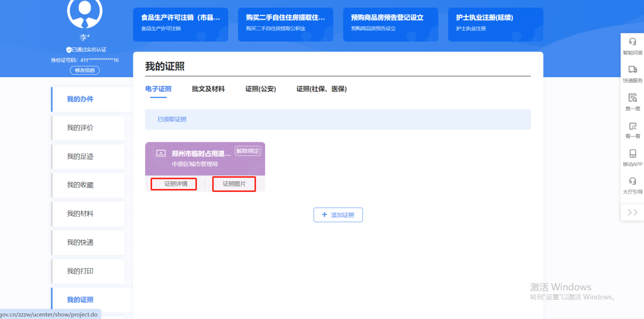Open the 护士执业注册(延续) service banner
Screen dimensions: 644x319
[x=494, y=24]
